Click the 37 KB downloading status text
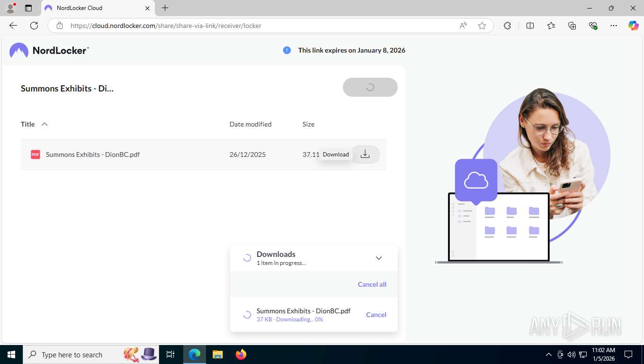 pyautogui.click(x=290, y=319)
